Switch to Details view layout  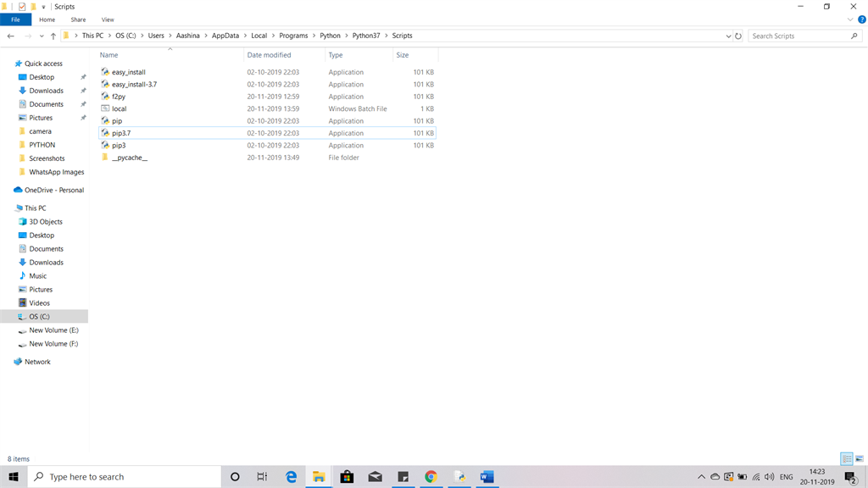point(847,458)
